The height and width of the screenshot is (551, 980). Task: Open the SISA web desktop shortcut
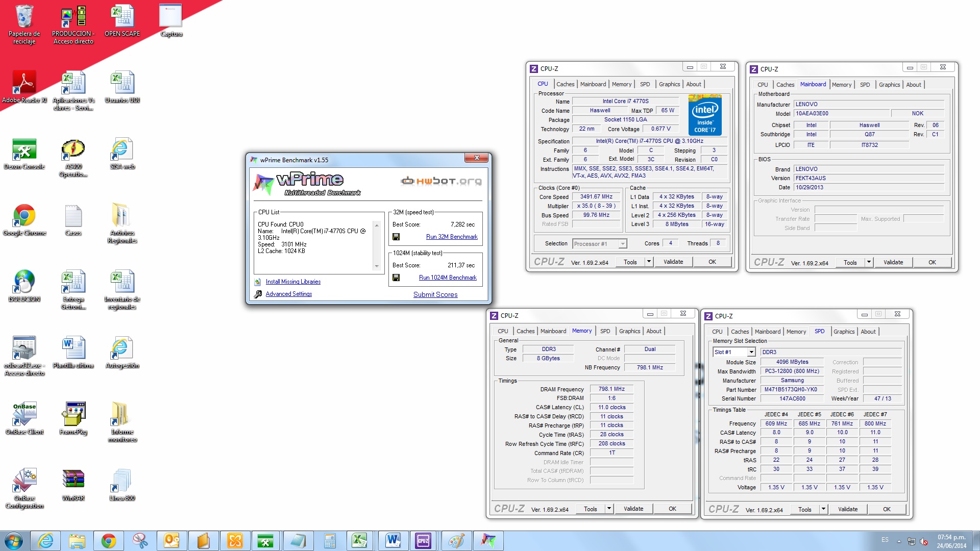click(x=122, y=154)
